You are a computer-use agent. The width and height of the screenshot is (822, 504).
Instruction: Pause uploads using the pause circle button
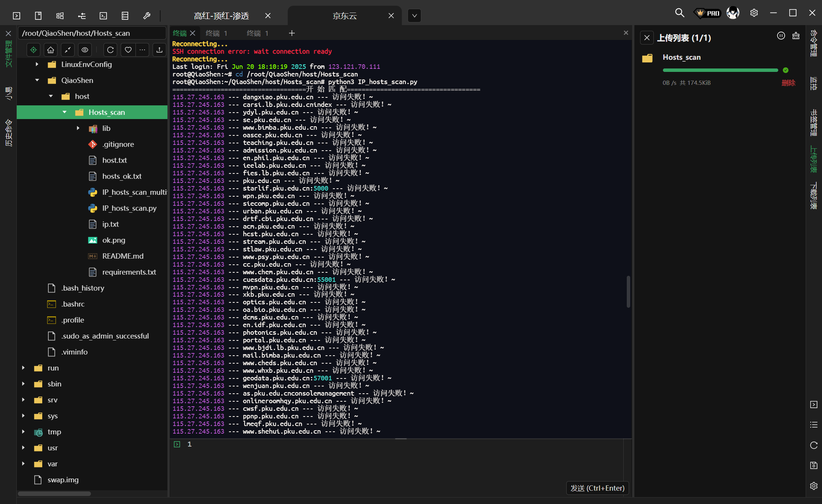(781, 36)
